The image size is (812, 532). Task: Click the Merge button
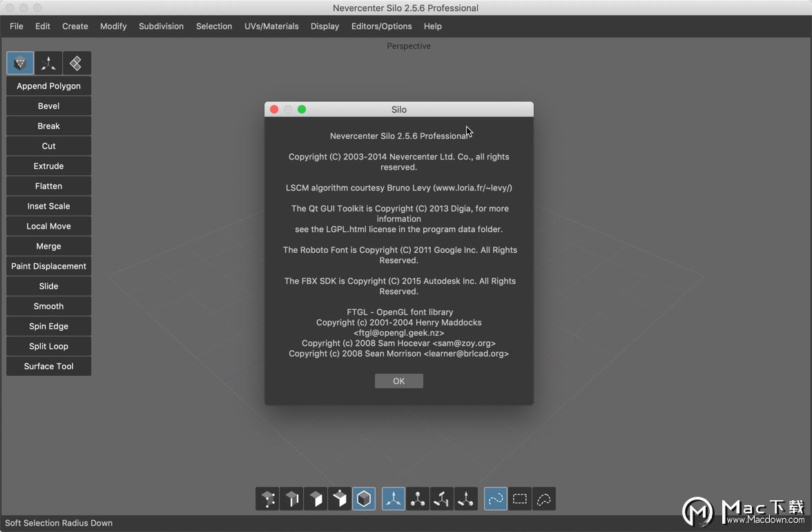click(48, 247)
